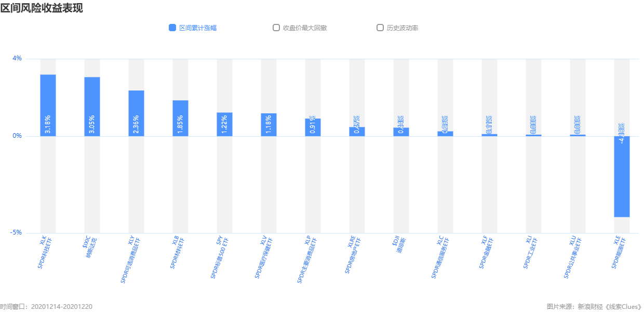Click the SPY bar showing 1.22%
This screenshot has height=312, width=644.
pos(224,124)
